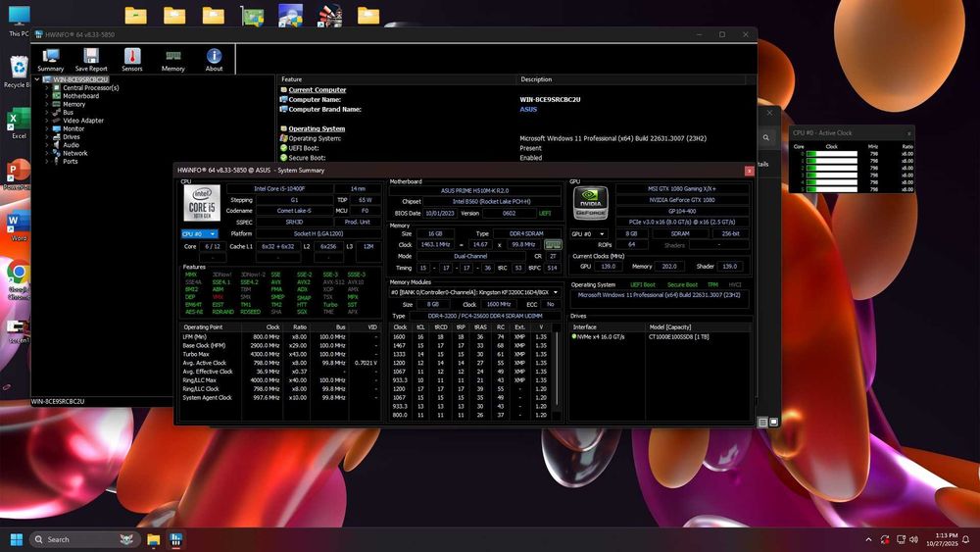Image resolution: width=980 pixels, height=552 pixels.
Task: Click the "ASUS PRIME H510M-K R2.0" motherboard field
Action: [x=474, y=190]
